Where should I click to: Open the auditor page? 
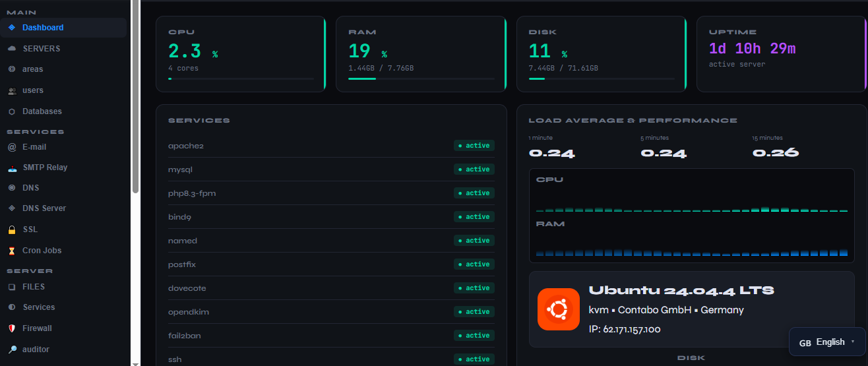point(64,350)
